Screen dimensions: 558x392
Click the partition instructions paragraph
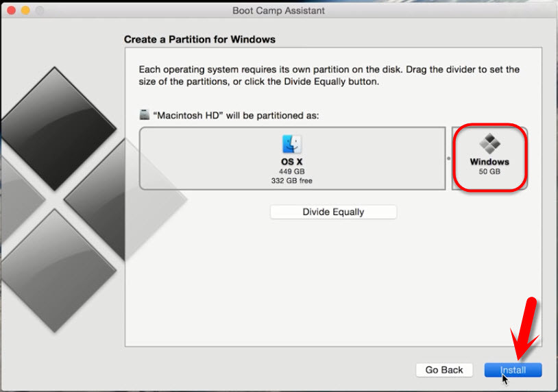[x=329, y=75]
